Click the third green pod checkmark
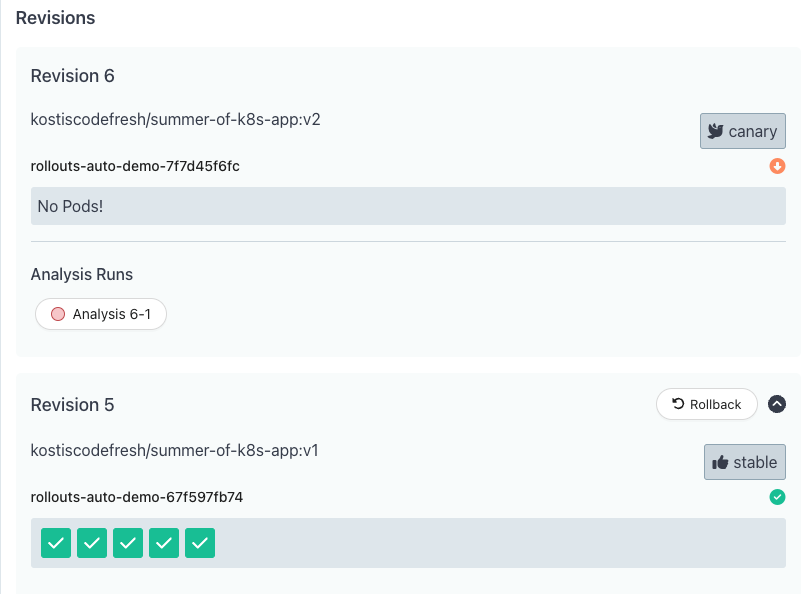Screen dimensions: 810x594 pos(128,543)
